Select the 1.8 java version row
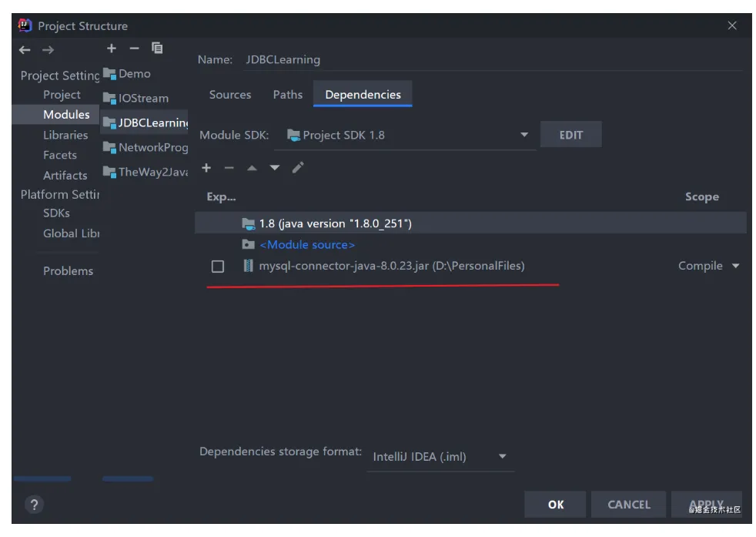This screenshot has height=537, width=756. click(x=470, y=223)
